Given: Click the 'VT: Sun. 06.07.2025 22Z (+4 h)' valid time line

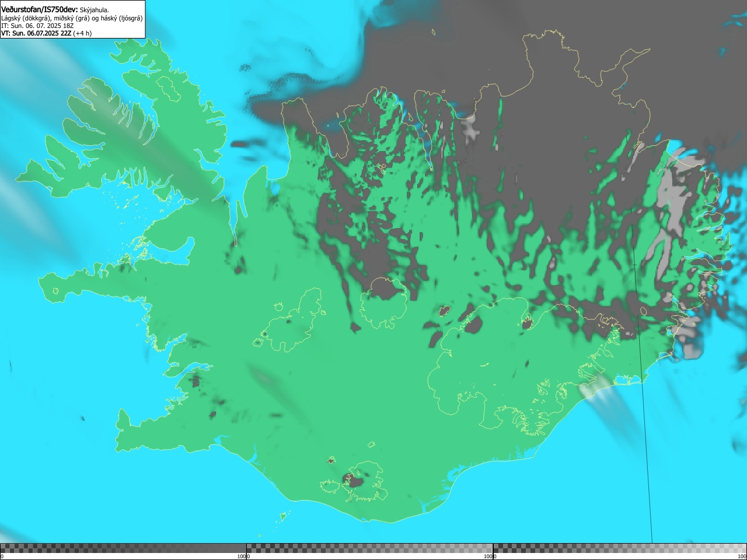Looking at the screenshot, I should coord(46,33).
